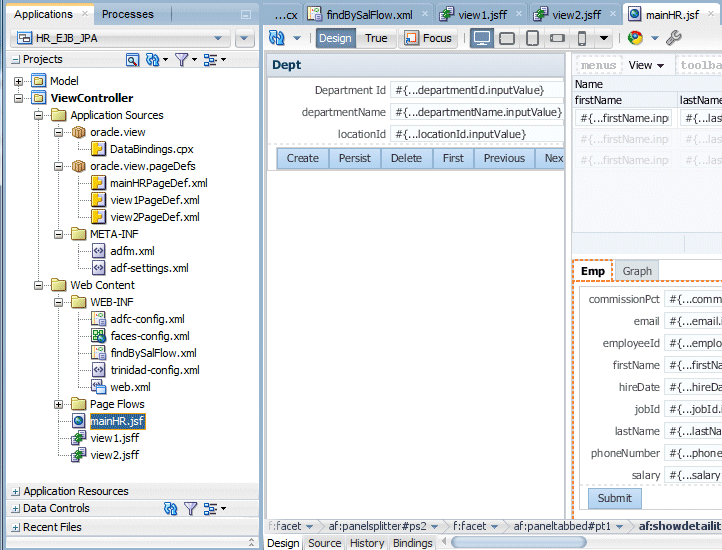This screenshot has height=550, width=722.
Task: Select DataBindings.cpx file
Action: pyautogui.click(x=151, y=149)
